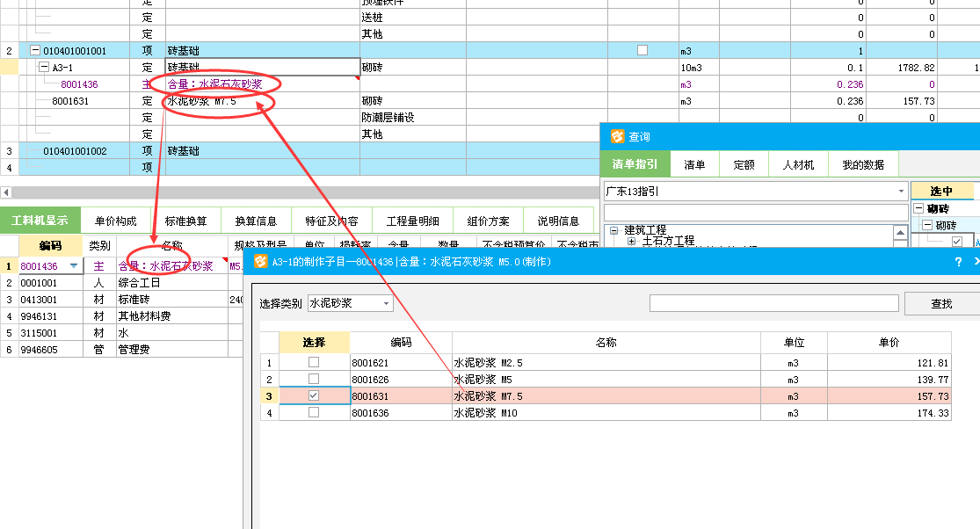Collapse the A3-1 quota row

pos(44,68)
